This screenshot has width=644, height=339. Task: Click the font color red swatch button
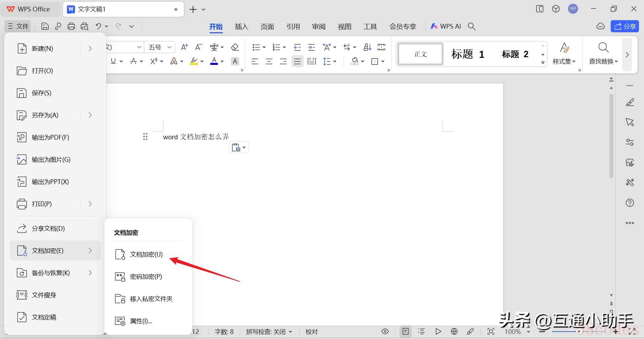click(214, 61)
